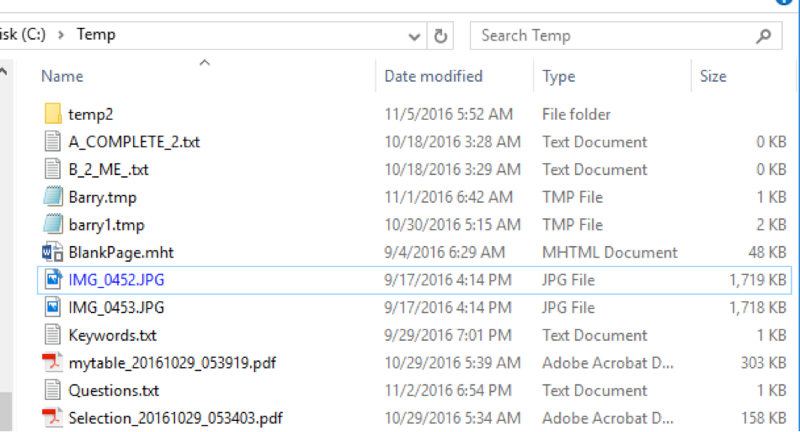
Task: Sort files by Date modified
Action: pos(433,76)
